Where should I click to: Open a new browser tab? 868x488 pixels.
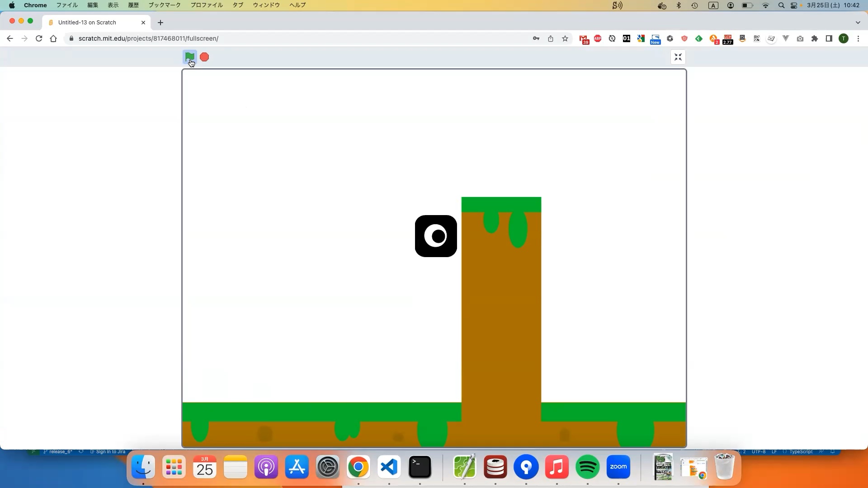[x=160, y=23]
